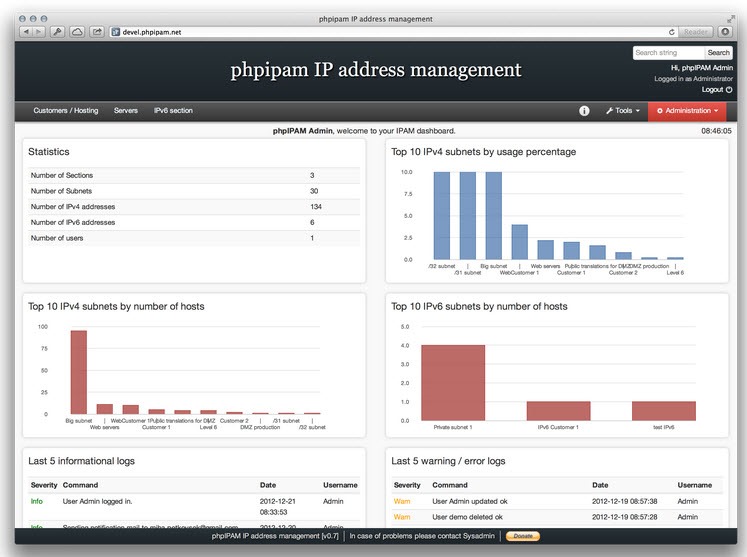Click the IPv6 Customer 1 bar
Screen dimensions: 747x557
point(558,411)
